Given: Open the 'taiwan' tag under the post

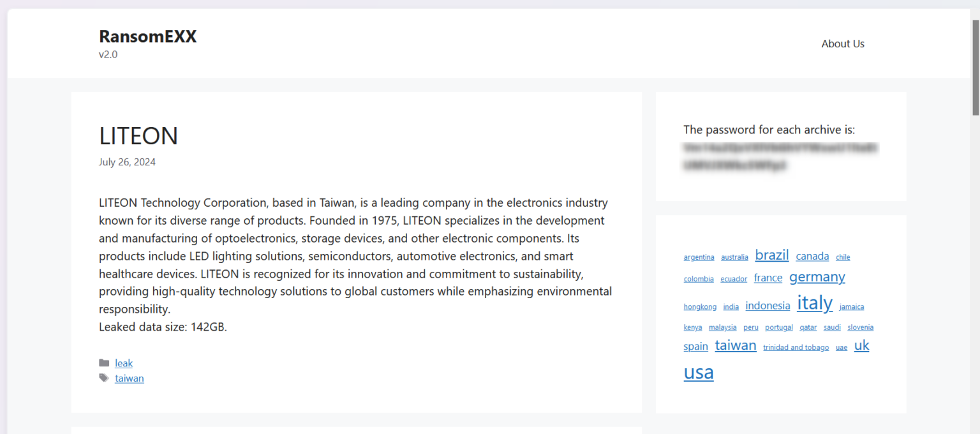Looking at the screenshot, I should 130,378.
